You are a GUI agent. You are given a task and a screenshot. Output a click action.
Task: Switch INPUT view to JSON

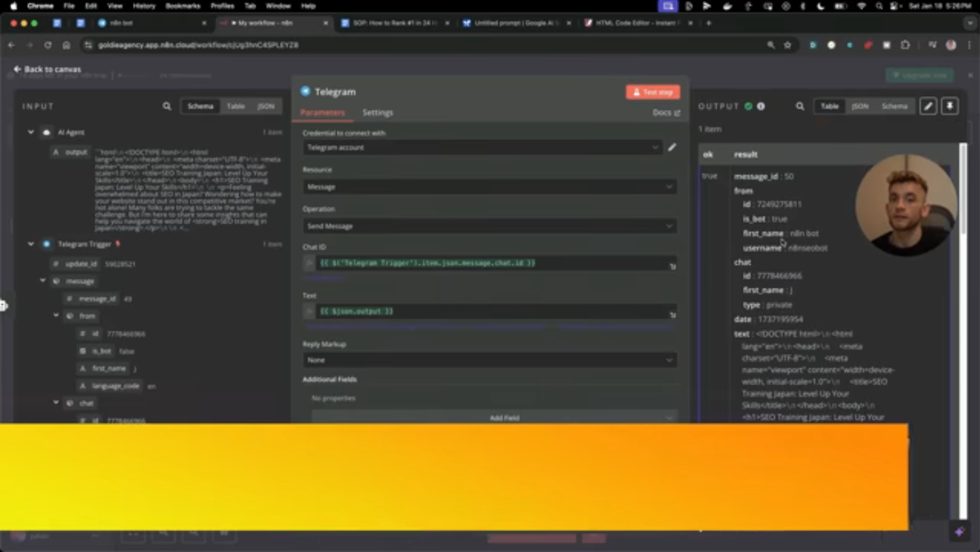(x=265, y=106)
